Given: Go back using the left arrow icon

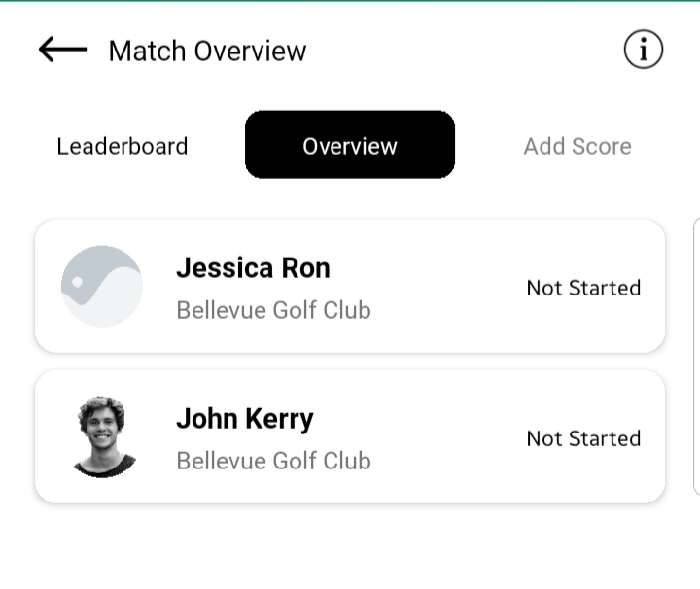Looking at the screenshot, I should point(63,50).
